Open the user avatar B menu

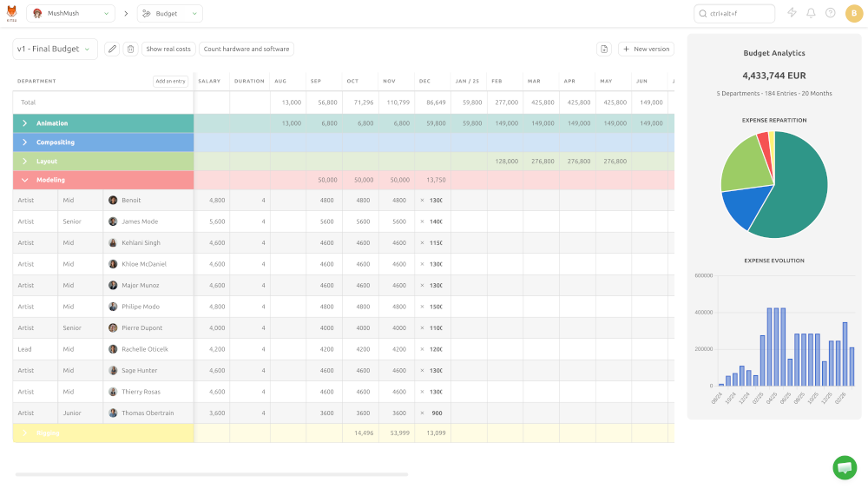pyautogui.click(x=854, y=13)
